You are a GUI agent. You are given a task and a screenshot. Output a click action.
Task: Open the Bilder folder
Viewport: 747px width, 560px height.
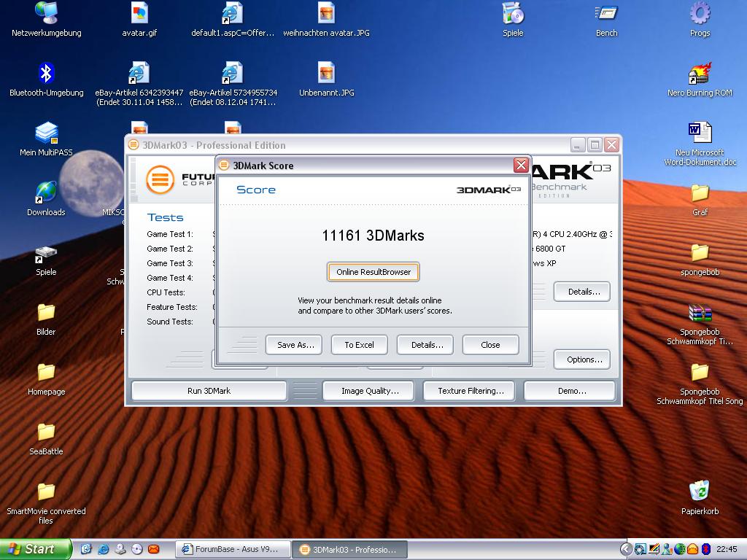[46, 313]
